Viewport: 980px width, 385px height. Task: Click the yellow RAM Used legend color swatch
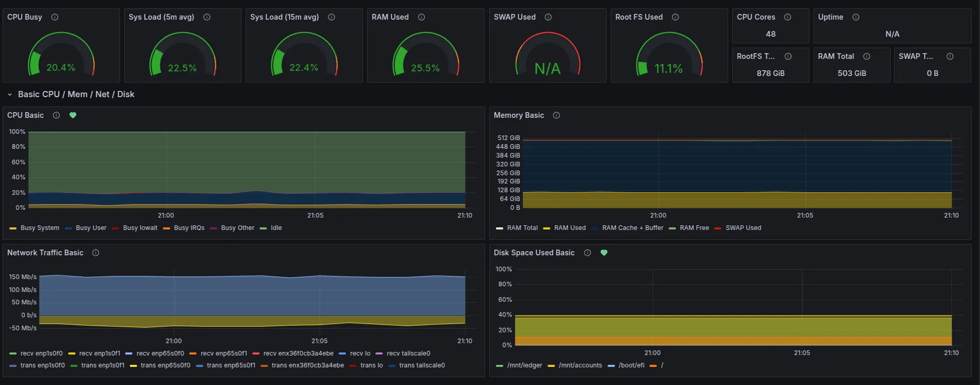547,228
